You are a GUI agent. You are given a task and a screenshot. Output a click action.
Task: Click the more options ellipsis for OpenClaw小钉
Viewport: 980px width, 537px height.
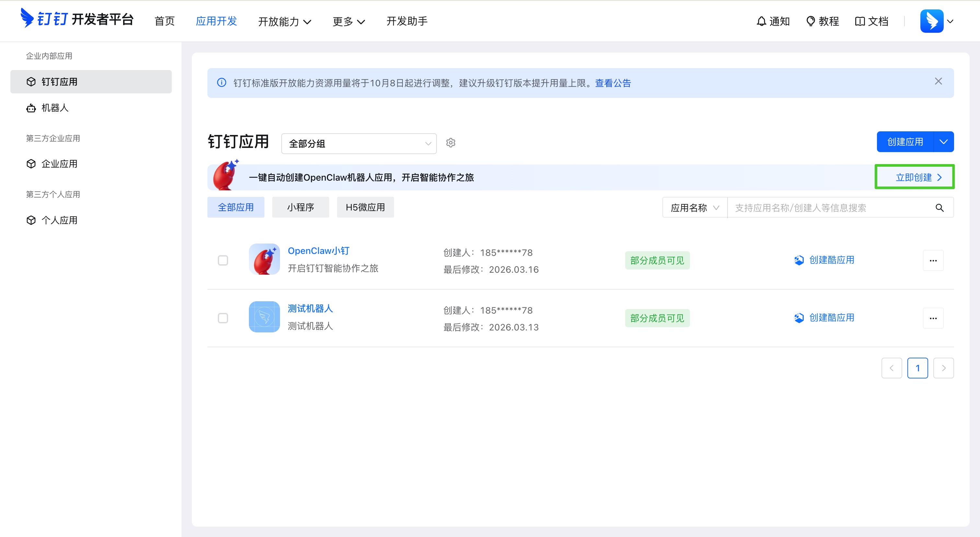[933, 260]
